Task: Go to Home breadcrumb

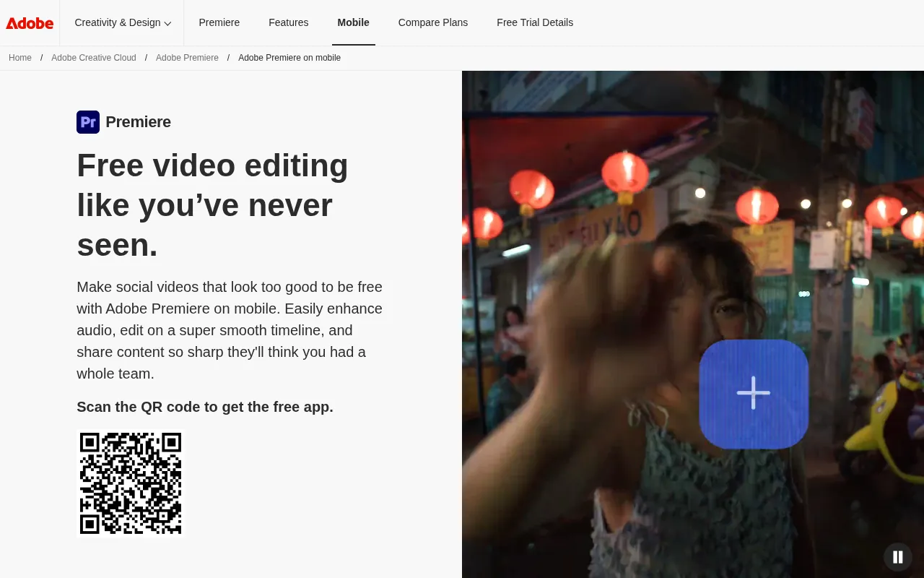Action: coord(20,58)
